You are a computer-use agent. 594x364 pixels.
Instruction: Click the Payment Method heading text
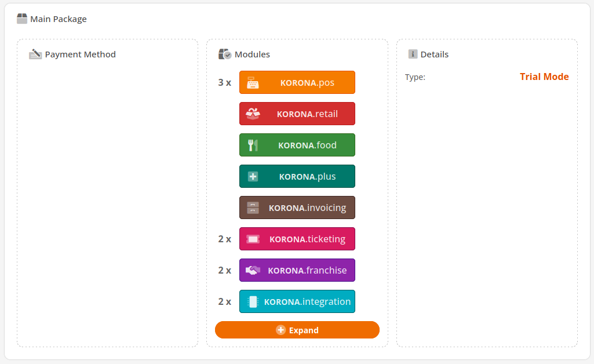click(x=81, y=54)
